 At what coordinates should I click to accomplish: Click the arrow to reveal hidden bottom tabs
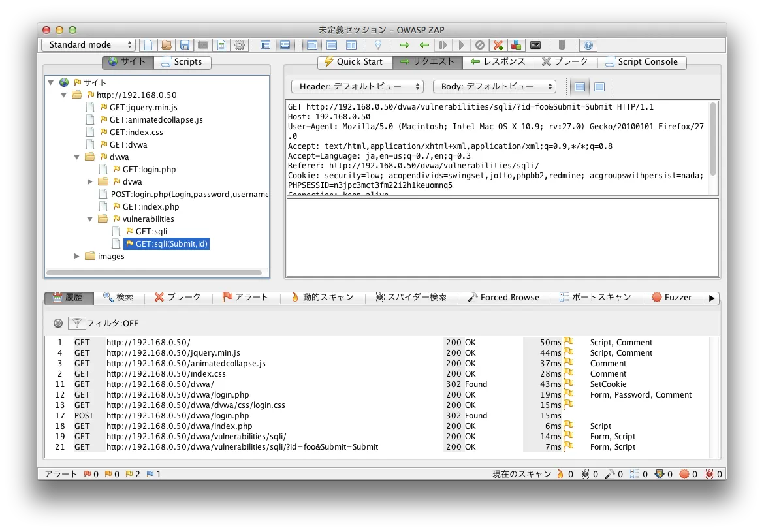click(711, 298)
